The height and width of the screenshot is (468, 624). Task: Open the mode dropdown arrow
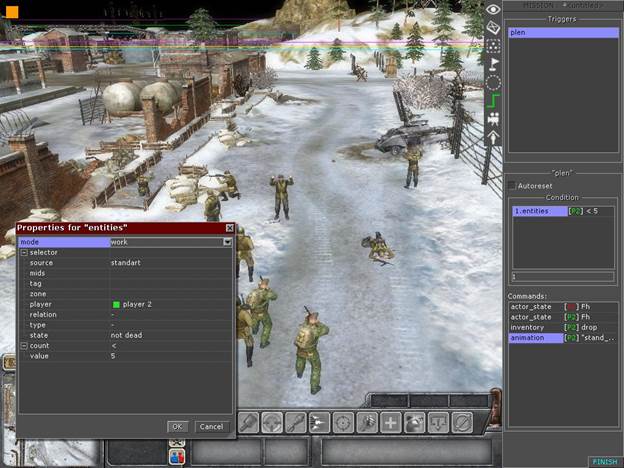pyautogui.click(x=227, y=242)
